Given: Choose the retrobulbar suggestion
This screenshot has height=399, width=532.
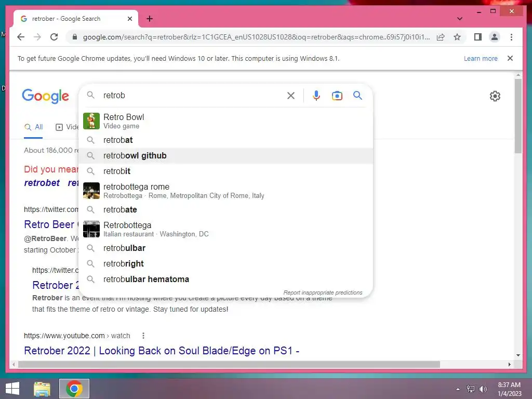Looking at the screenshot, I should click(225, 248).
